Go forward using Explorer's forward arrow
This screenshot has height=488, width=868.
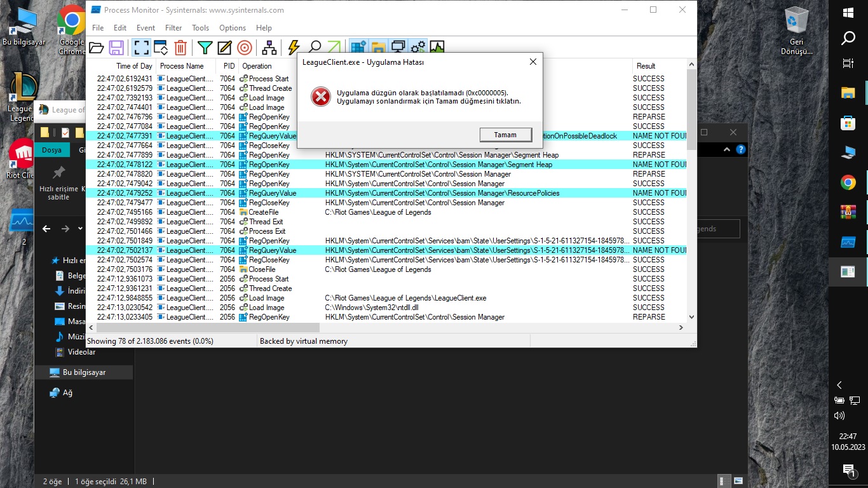(x=65, y=229)
